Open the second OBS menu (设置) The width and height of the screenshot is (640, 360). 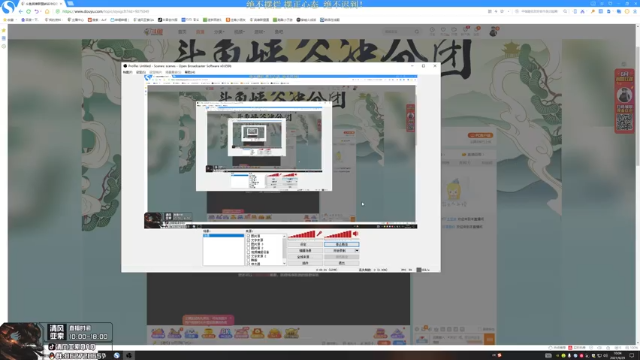point(141,72)
